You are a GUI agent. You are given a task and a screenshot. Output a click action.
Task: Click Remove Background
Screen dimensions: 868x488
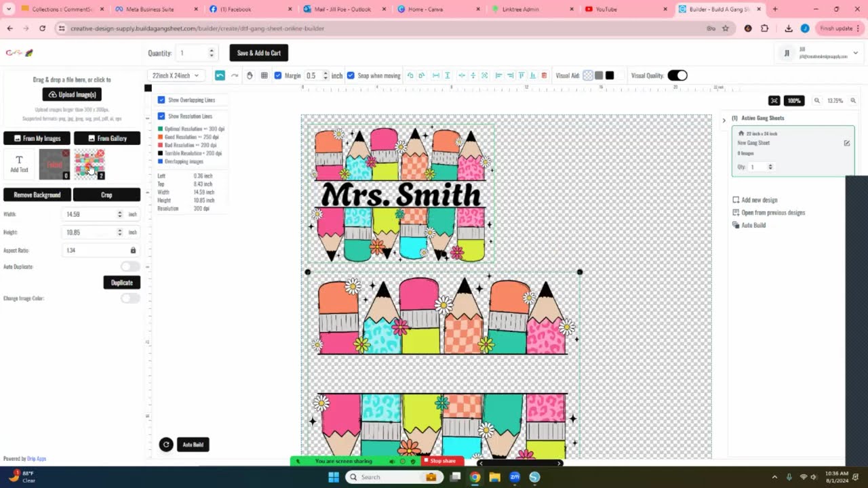coord(37,195)
